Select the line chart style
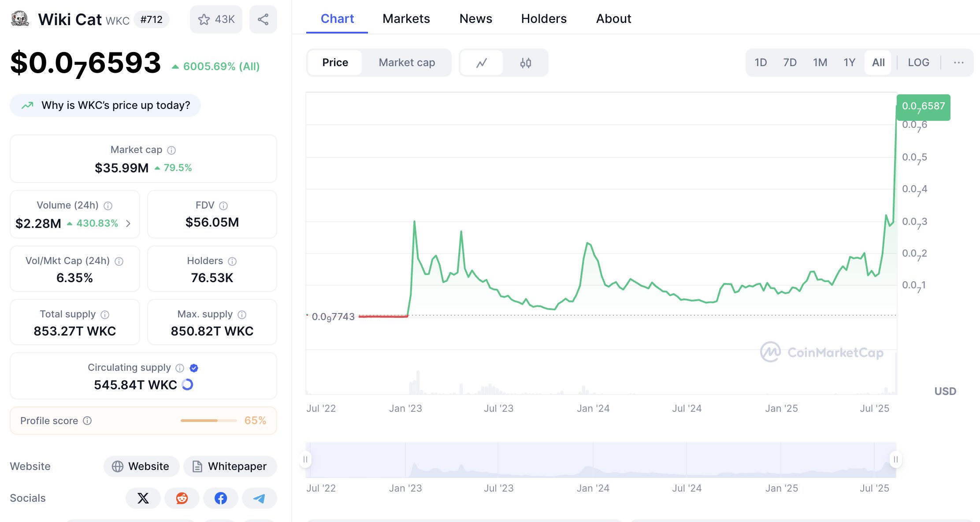980x522 pixels. (x=482, y=63)
